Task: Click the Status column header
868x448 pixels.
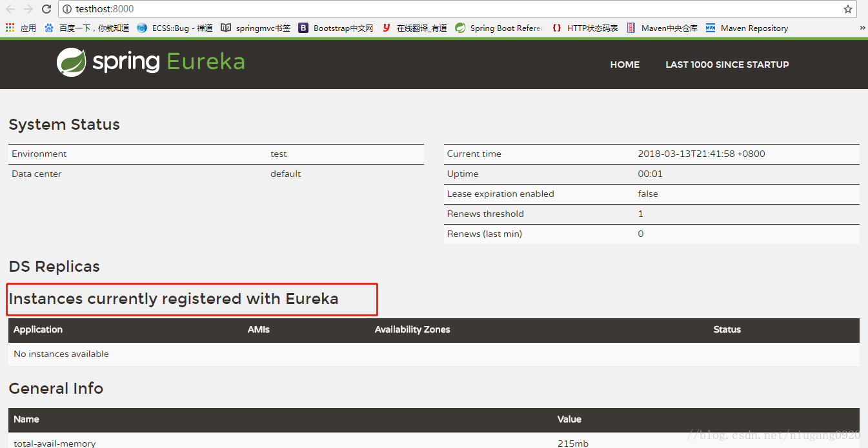Action: (727, 329)
